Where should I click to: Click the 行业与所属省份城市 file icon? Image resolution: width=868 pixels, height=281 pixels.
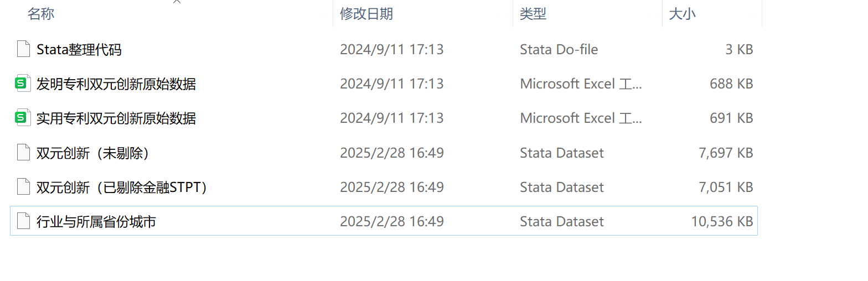click(23, 221)
